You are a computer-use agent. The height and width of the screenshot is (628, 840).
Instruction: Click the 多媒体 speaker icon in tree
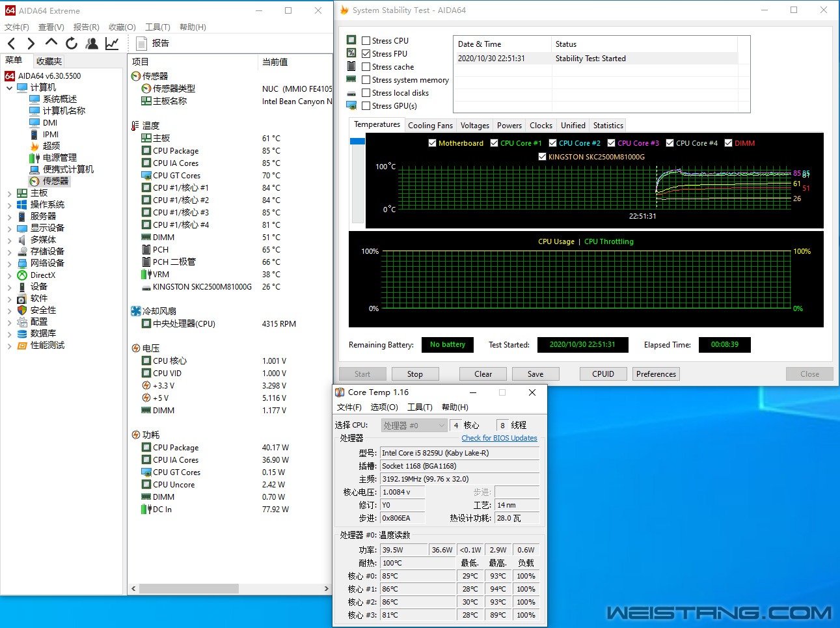click(22, 240)
